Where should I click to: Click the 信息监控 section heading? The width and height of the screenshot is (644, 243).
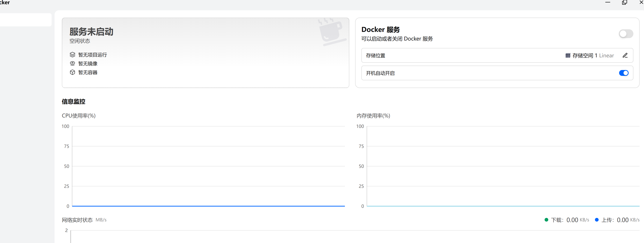74,101
